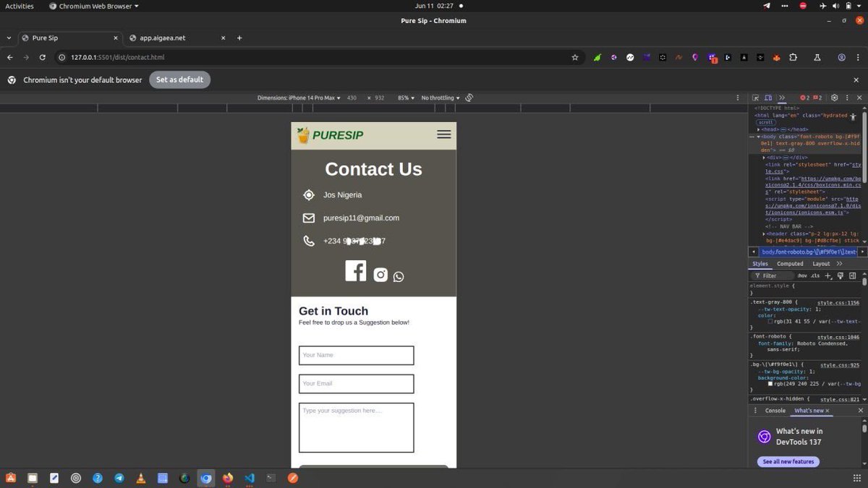Click the Set as default button

(x=179, y=80)
